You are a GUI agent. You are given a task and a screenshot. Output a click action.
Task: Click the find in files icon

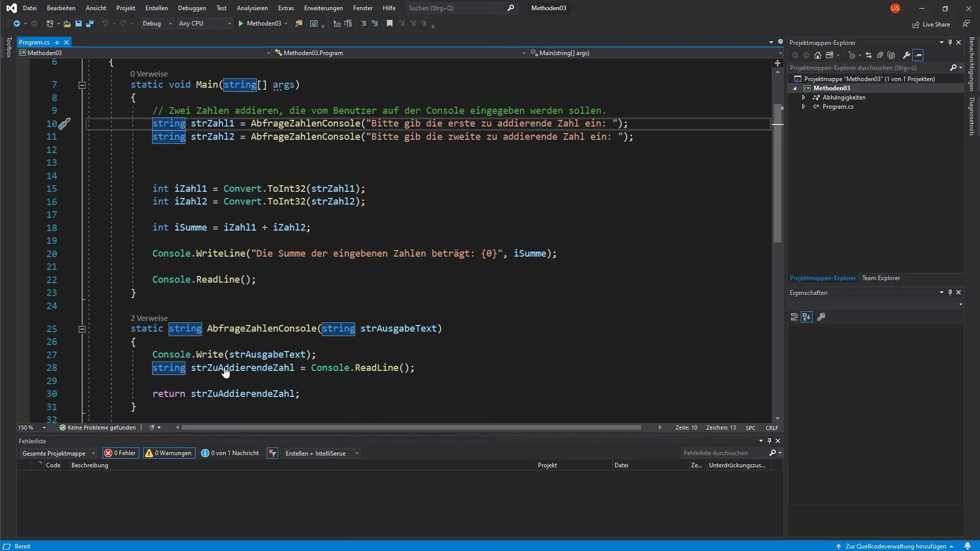pos(299,23)
